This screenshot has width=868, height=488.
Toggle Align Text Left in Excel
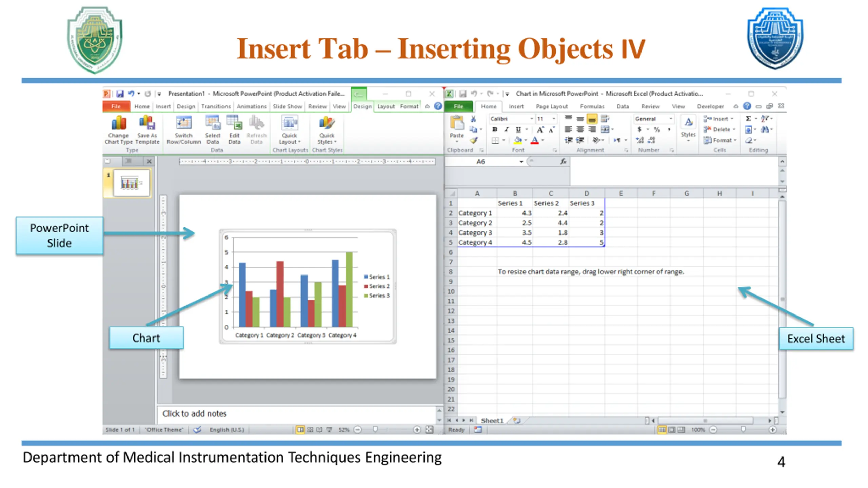[x=568, y=129]
